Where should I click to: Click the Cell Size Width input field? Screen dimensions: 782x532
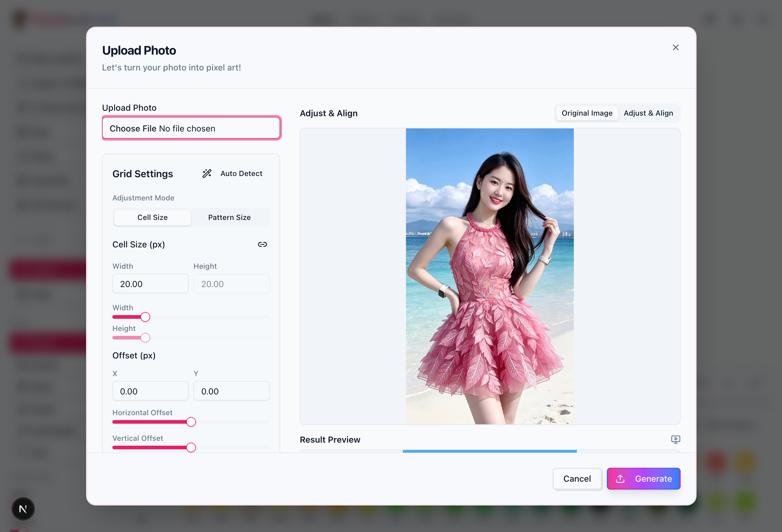point(150,283)
